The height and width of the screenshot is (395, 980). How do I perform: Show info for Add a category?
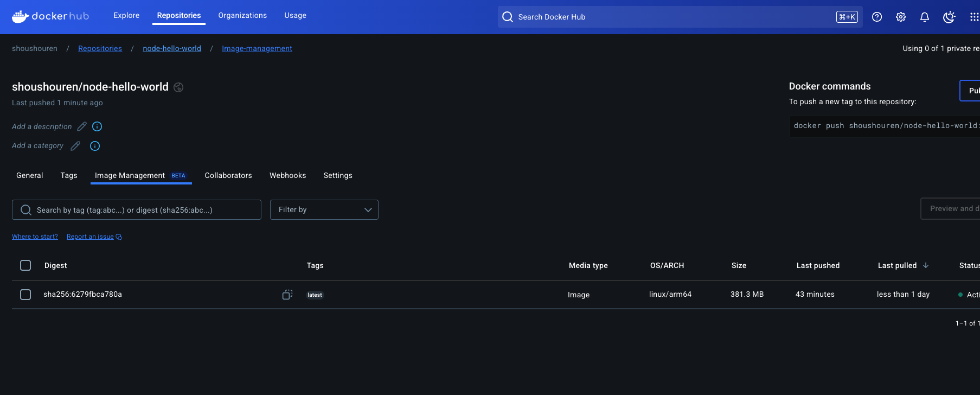pyautogui.click(x=95, y=146)
